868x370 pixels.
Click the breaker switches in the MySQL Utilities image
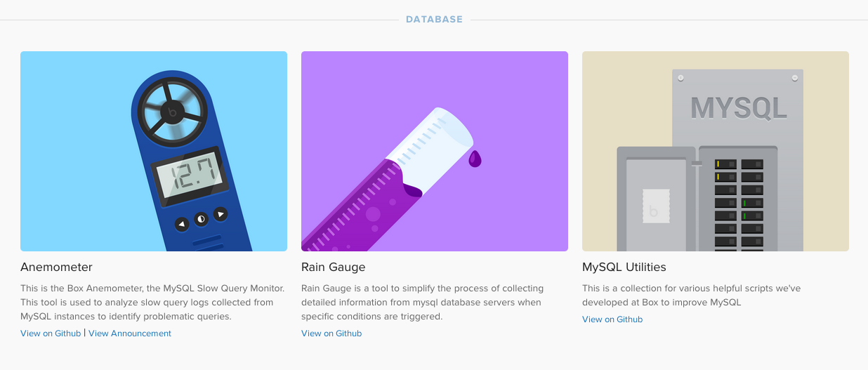pyautogui.click(x=739, y=204)
